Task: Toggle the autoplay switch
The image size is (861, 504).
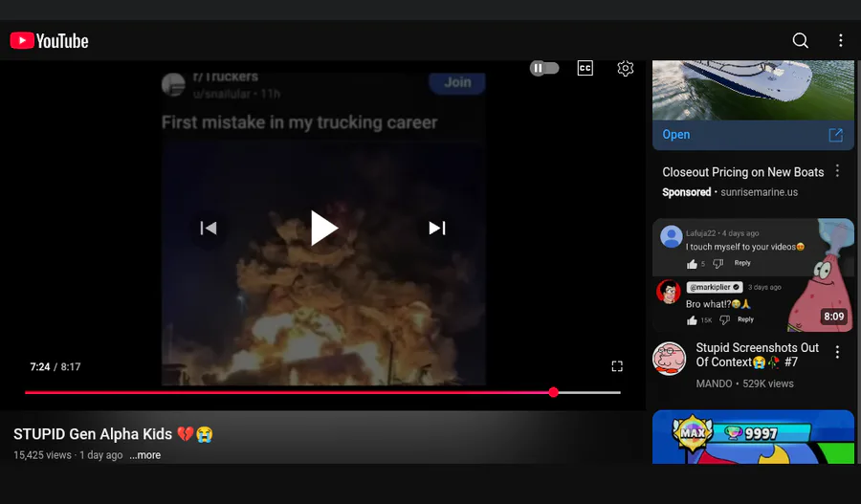Action: [544, 68]
